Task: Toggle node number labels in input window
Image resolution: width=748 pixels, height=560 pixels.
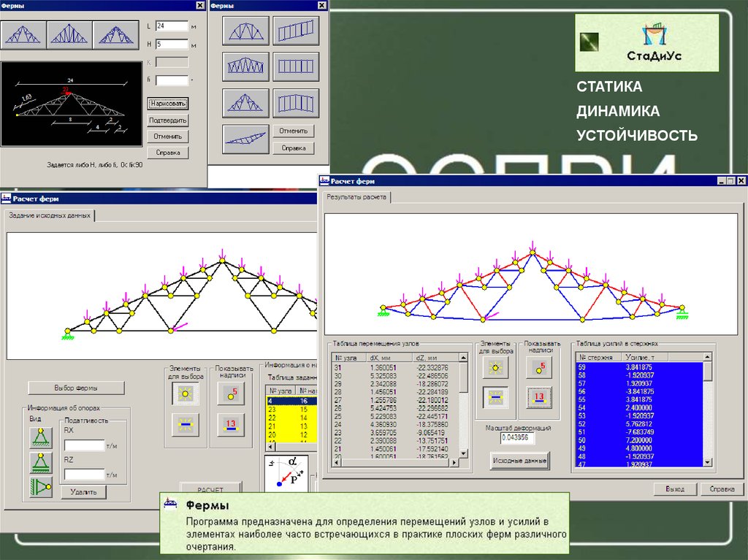Action: click(x=232, y=394)
